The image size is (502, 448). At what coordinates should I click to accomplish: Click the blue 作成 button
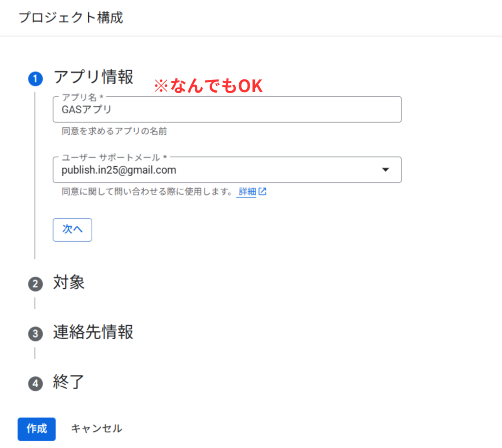(x=36, y=429)
